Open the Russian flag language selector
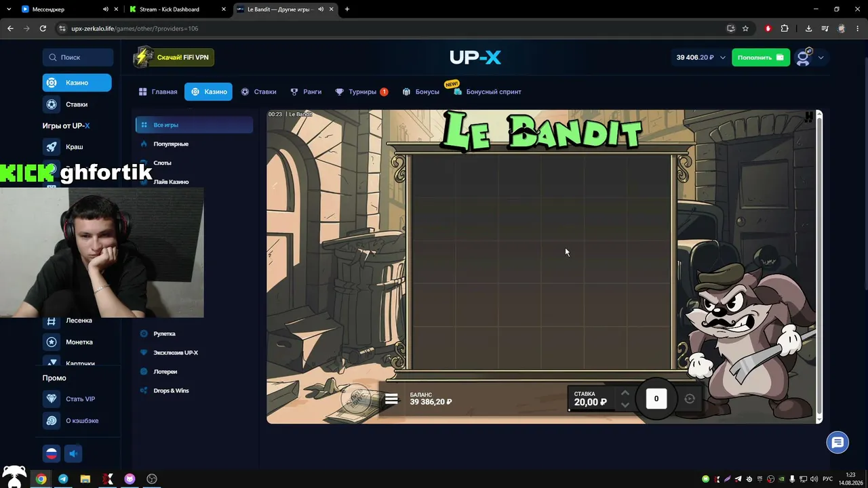Screen dimensions: 868x488 click(x=52, y=453)
